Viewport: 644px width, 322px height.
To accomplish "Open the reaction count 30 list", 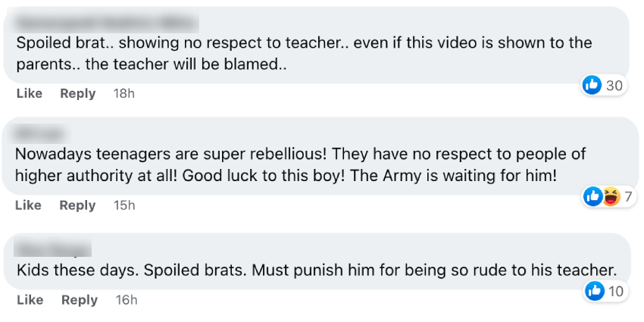I will click(x=614, y=86).
